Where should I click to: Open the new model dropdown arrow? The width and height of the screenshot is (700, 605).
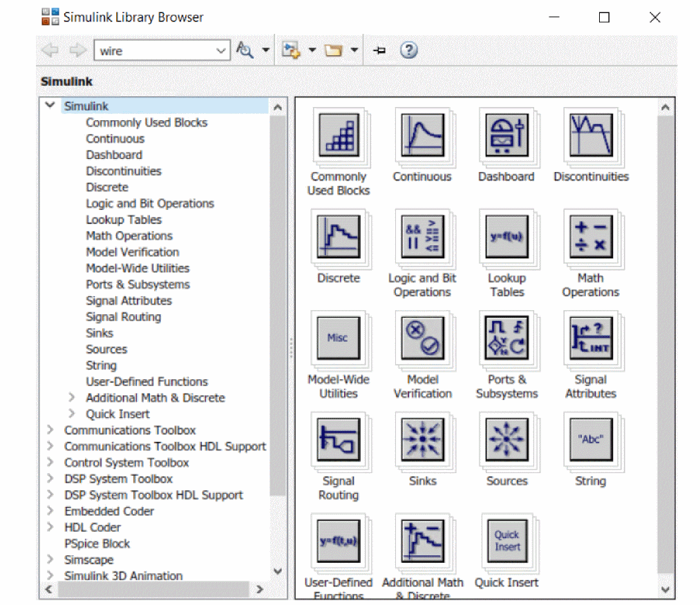point(312,50)
